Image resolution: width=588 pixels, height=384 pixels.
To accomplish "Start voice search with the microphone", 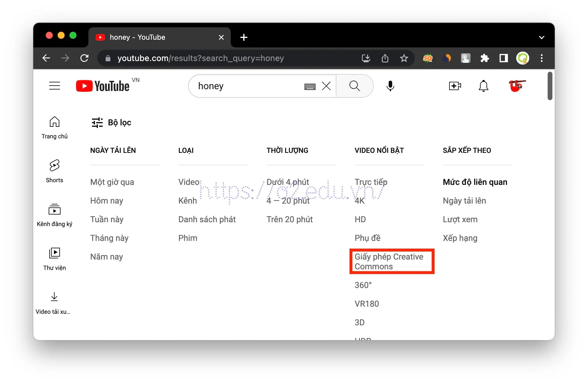I will 390,86.
